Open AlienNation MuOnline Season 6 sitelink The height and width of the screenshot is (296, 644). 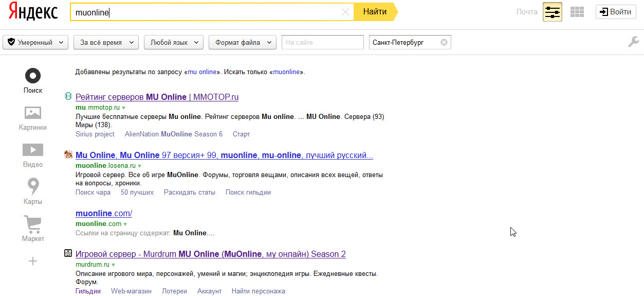(x=174, y=134)
